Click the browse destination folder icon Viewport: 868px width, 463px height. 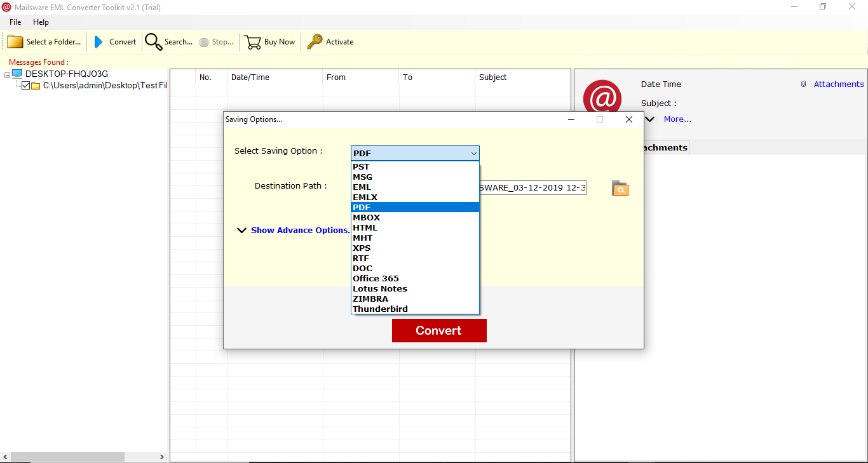[x=620, y=188]
